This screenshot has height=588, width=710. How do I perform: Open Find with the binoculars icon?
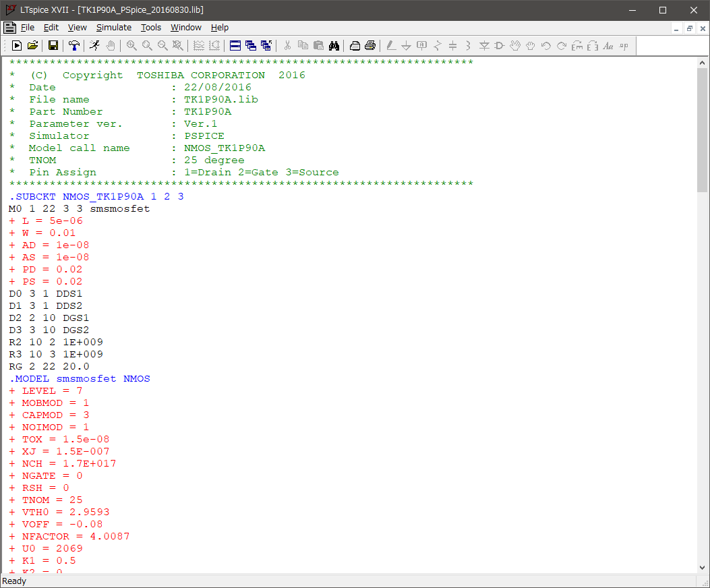pyautogui.click(x=334, y=45)
